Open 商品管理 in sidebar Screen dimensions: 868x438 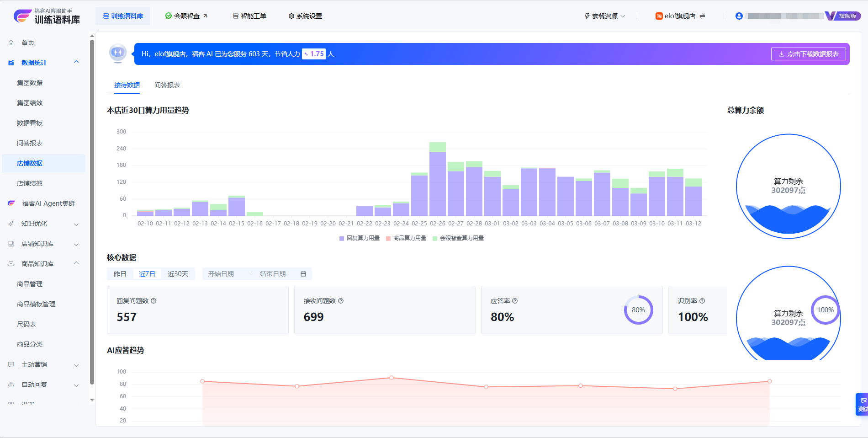[x=30, y=284]
